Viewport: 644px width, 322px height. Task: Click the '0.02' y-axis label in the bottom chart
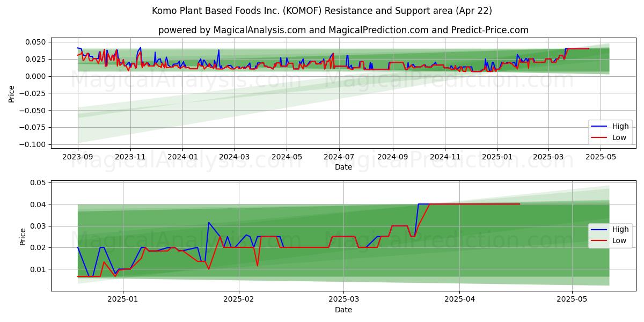click(x=39, y=247)
